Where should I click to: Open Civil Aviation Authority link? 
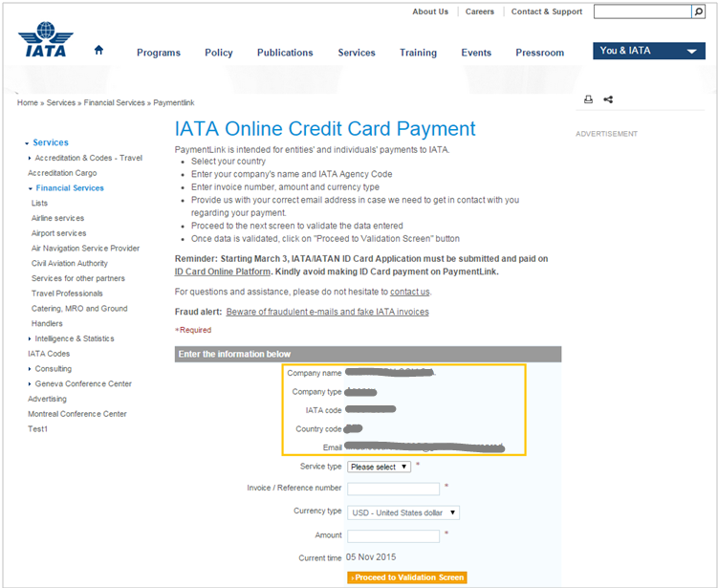tap(70, 263)
